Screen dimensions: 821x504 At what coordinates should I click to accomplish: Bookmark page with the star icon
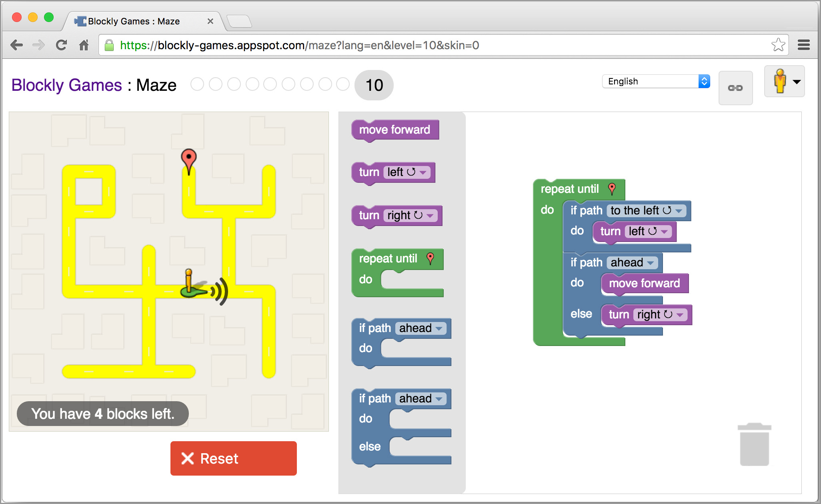click(778, 45)
